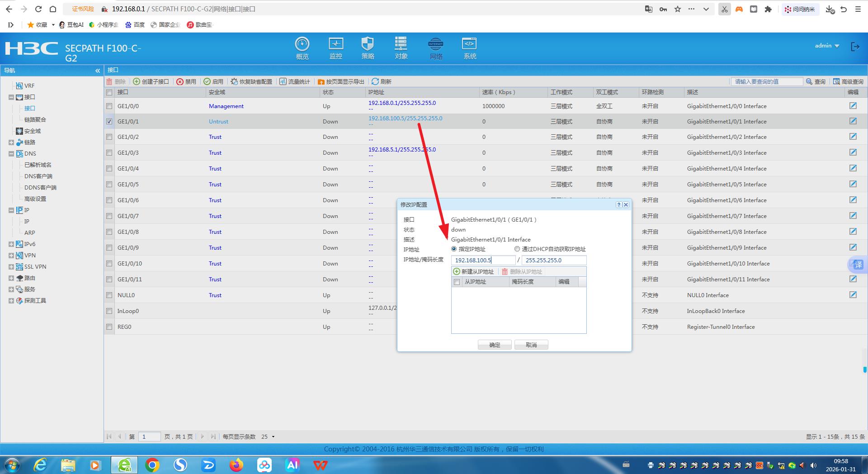Uncheck the GE1/0/1 row checkbox
Viewport: 868px width, 474px height.
(x=109, y=122)
